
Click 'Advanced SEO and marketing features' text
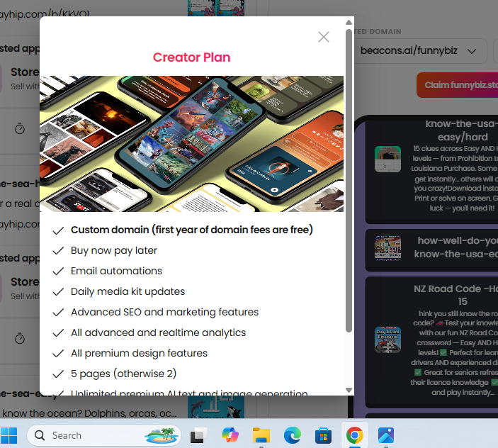tap(165, 312)
